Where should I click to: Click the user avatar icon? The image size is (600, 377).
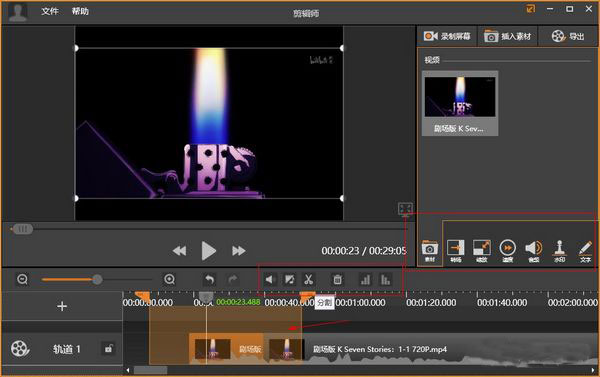18,12
